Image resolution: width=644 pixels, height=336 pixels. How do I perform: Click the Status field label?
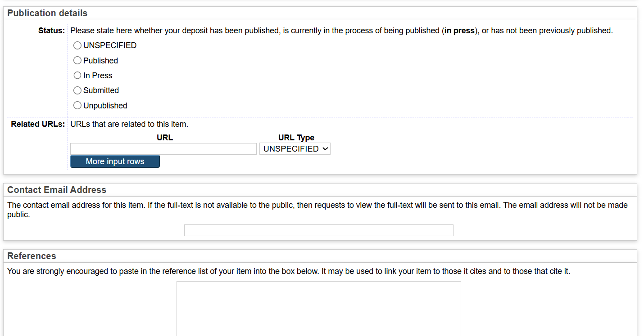pyautogui.click(x=51, y=31)
